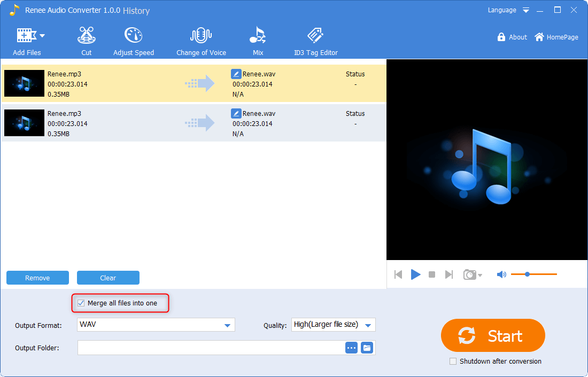Select first Renee.mp3 thumbnail
Image resolution: width=588 pixels, height=377 pixels.
click(x=24, y=83)
